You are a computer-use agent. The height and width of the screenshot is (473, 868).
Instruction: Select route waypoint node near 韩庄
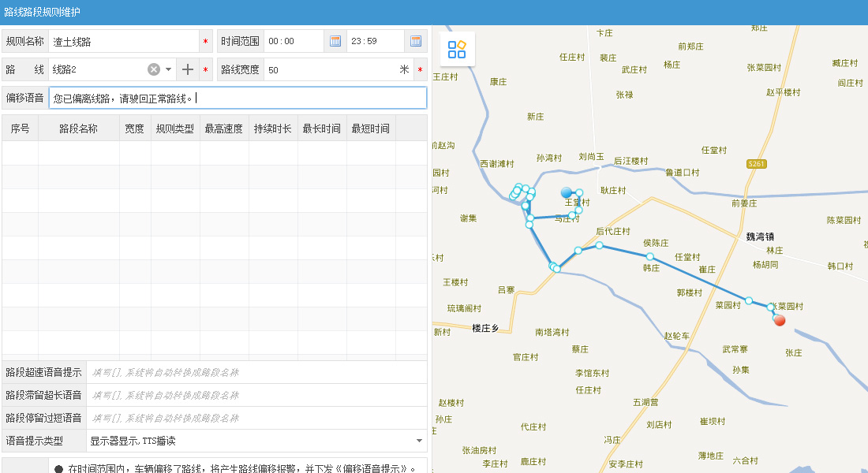(650, 257)
